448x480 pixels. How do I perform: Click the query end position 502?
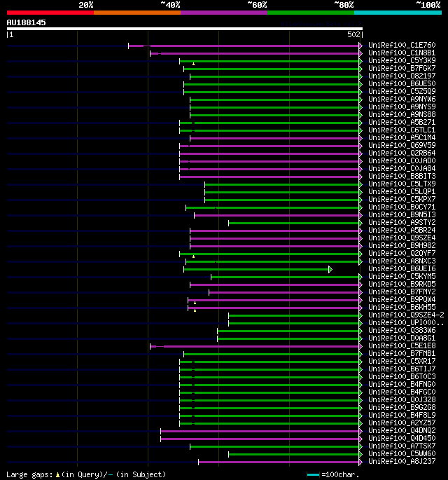pos(353,34)
